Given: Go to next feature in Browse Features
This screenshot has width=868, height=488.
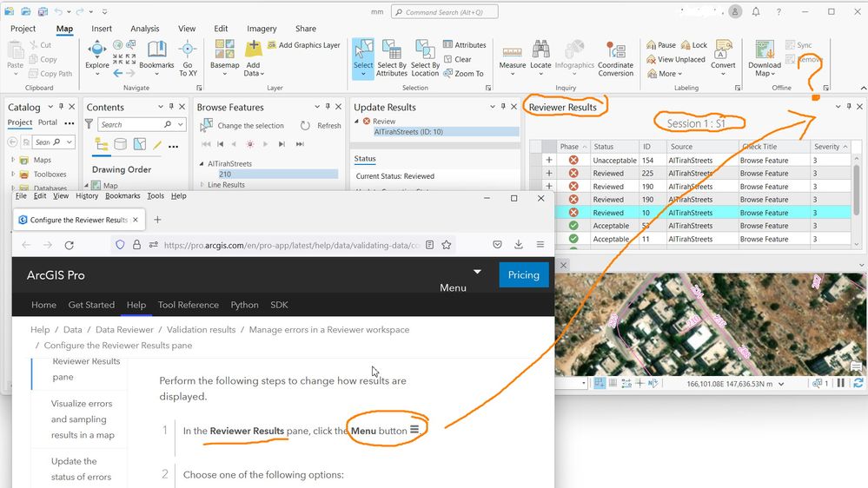Looking at the screenshot, I should 265,144.
